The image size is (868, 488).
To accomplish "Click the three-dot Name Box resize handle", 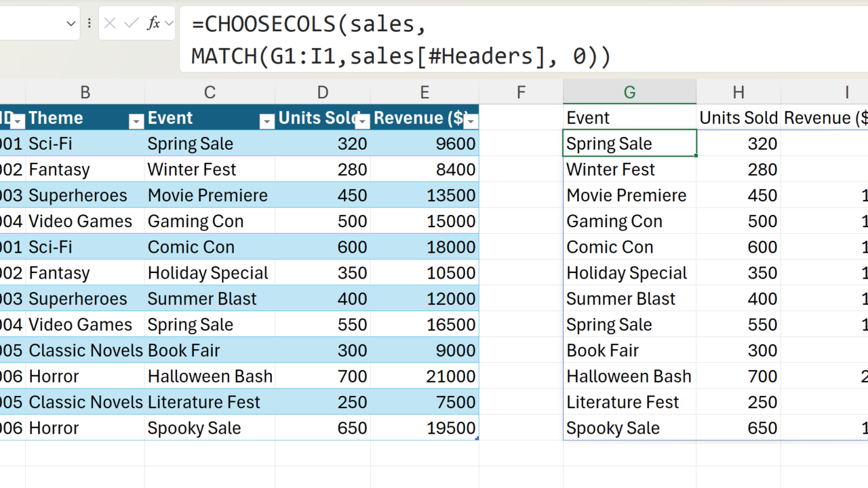I will coord(90,24).
